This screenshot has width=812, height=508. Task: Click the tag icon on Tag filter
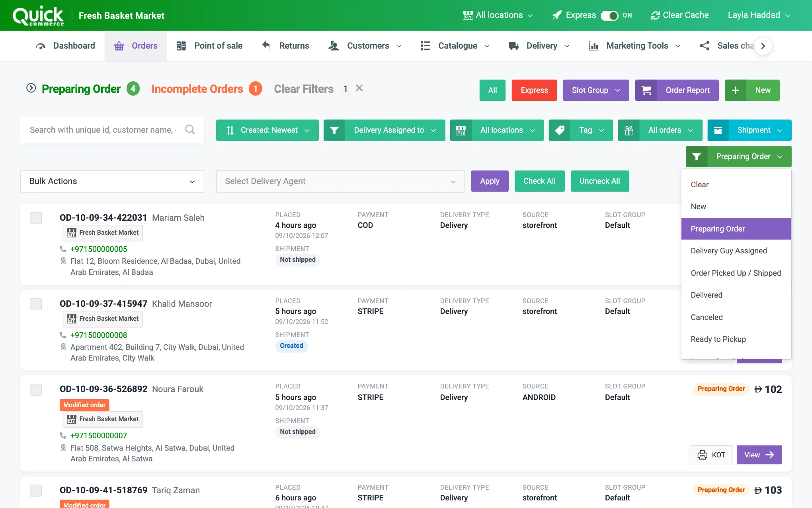(560, 130)
